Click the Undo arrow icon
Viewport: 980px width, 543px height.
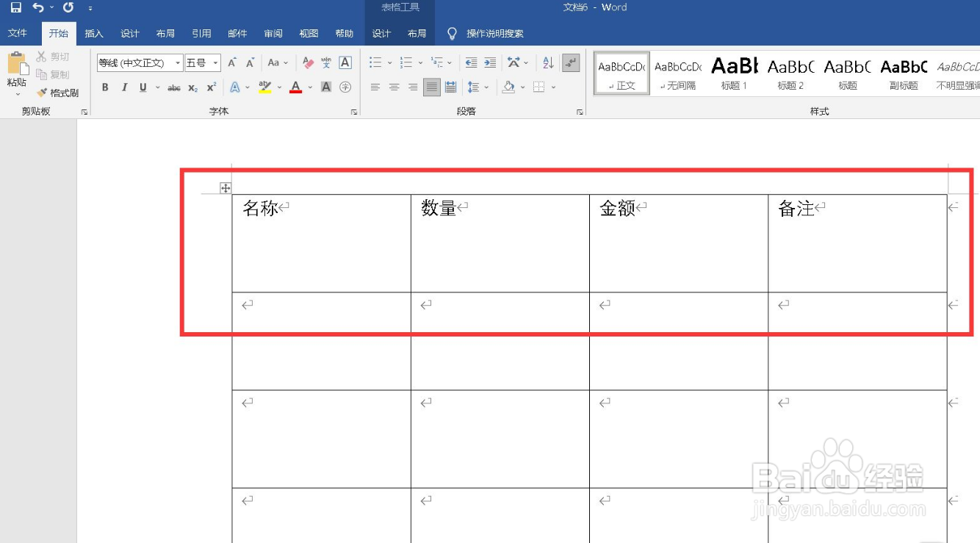pos(38,7)
